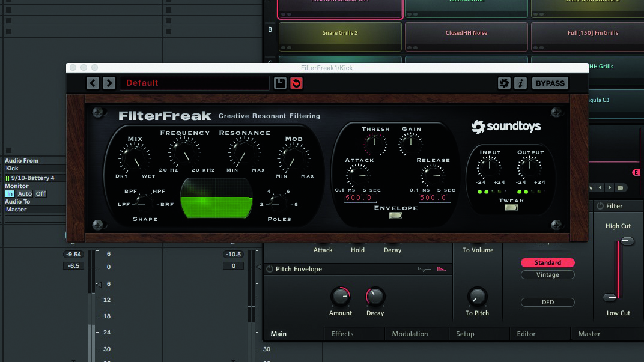Bypass the FilterFreak plugin

(x=550, y=83)
